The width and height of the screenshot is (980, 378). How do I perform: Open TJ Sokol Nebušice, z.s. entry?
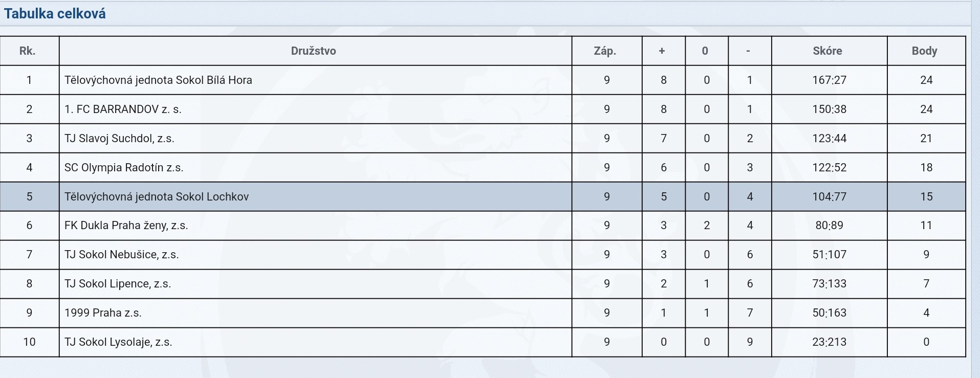click(x=121, y=255)
